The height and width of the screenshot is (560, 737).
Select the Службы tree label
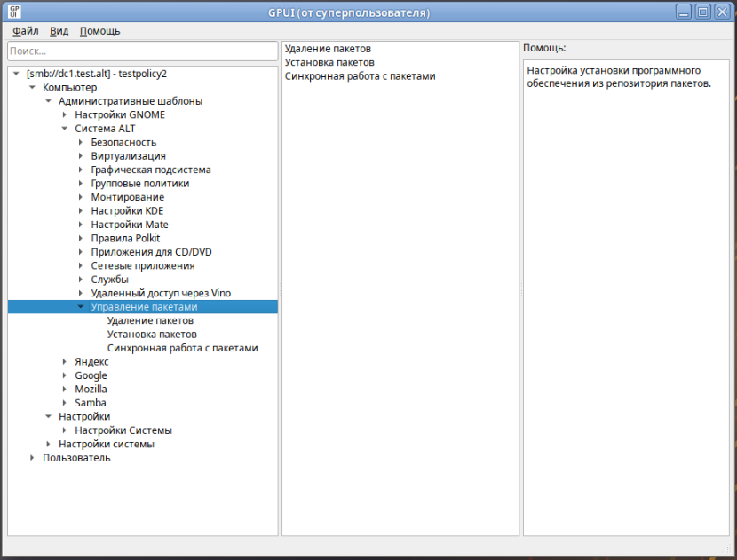point(109,280)
